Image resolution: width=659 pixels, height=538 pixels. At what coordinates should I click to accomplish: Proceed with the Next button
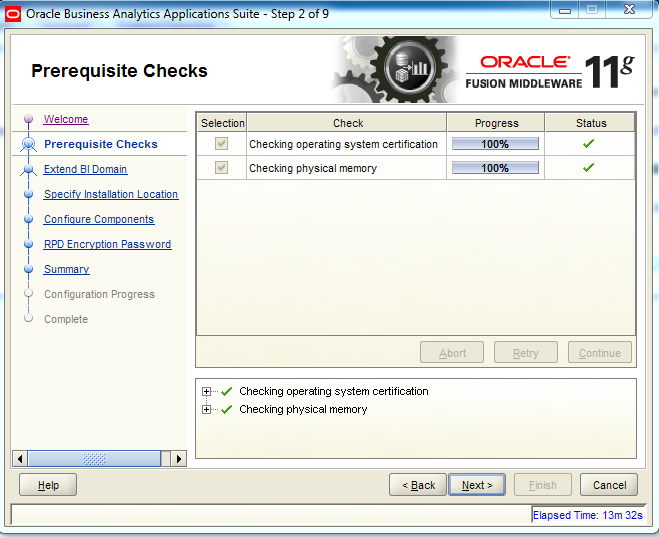(x=477, y=485)
